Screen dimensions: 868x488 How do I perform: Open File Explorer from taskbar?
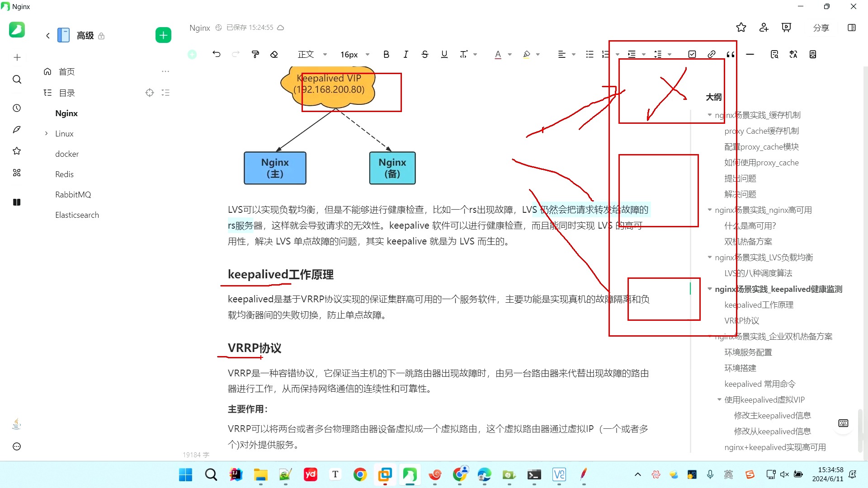tap(260, 474)
